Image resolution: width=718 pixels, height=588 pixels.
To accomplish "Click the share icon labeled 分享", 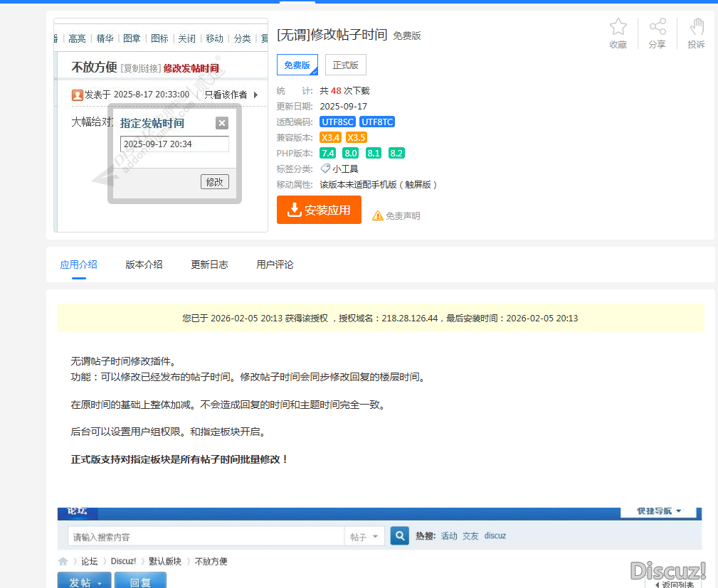I will [x=657, y=28].
